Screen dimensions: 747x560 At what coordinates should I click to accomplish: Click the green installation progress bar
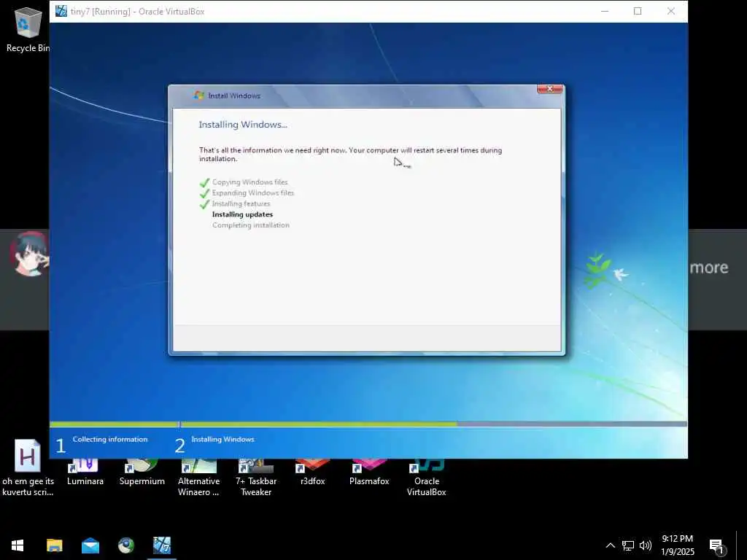point(253,424)
